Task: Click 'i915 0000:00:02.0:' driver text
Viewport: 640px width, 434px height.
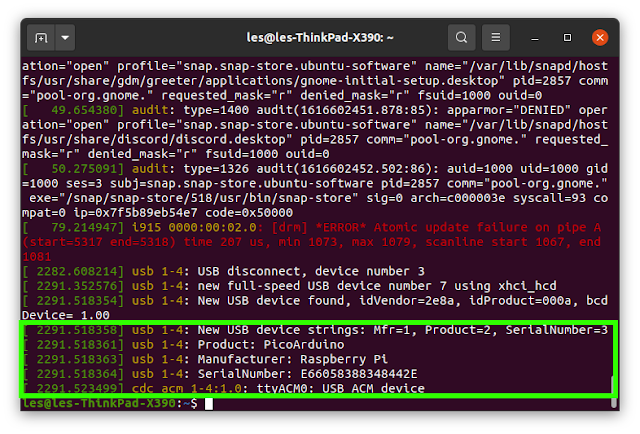Action: pos(200,227)
